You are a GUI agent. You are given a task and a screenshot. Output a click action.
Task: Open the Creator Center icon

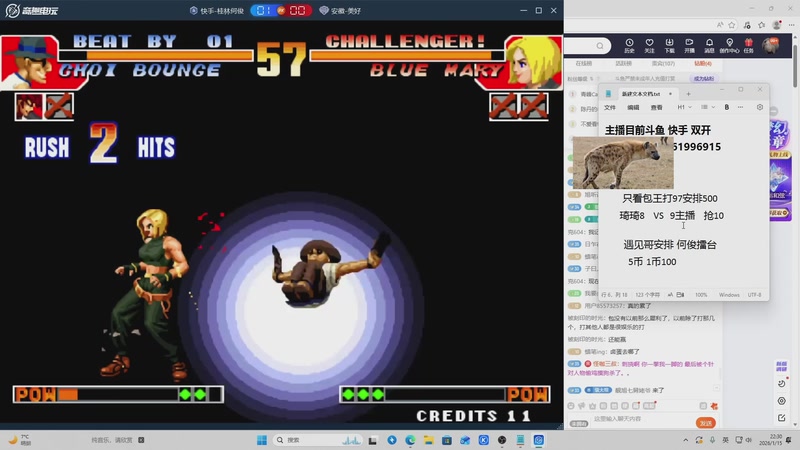[729, 45]
